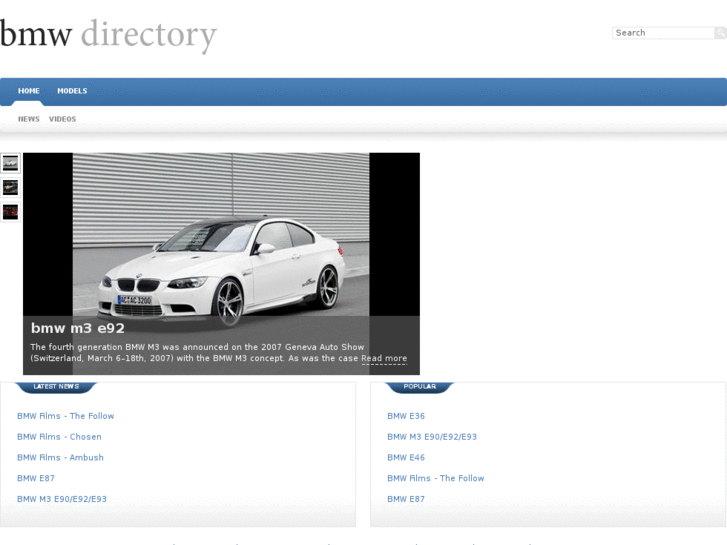Open the Home menu item
Screen dimensions: 727x545
tap(29, 91)
